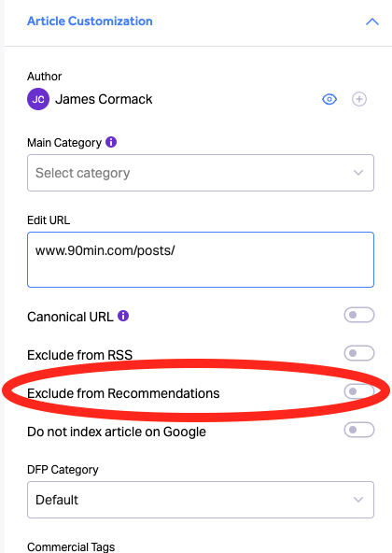Screen dimensions: 392x553
Task: Toggle the Canonical URL switch
Action: coord(358,315)
